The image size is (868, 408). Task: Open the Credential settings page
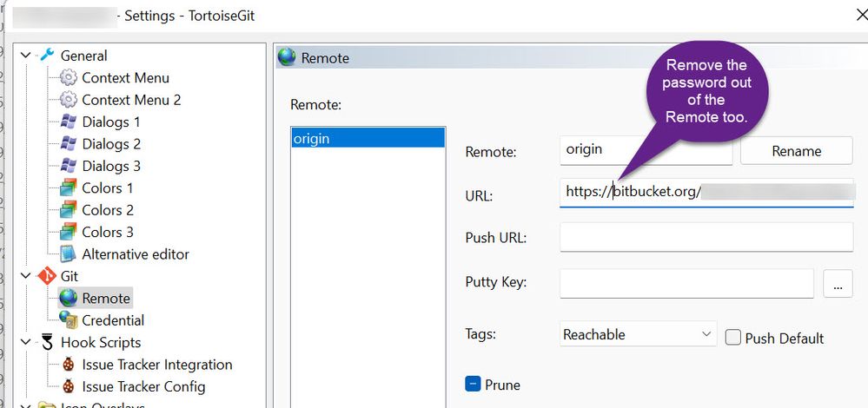pyautogui.click(x=113, y=320)
